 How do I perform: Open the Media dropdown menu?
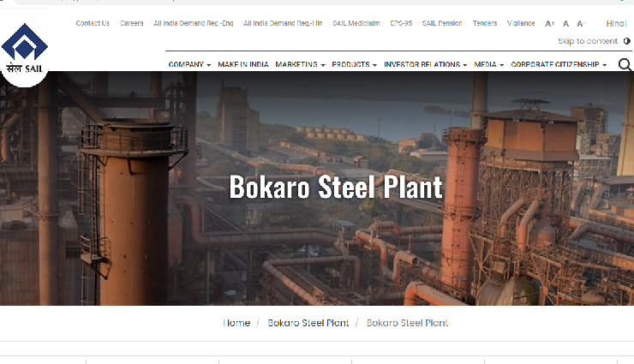coord(488,65)
